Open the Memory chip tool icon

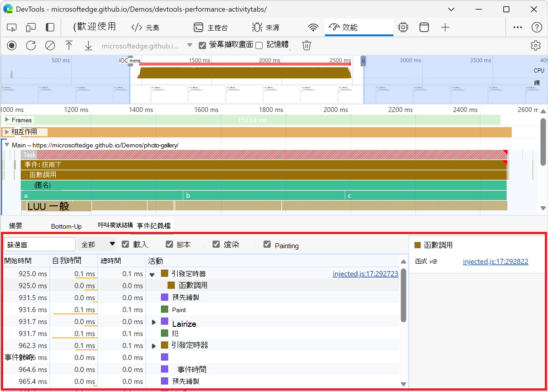click(x=403, y=27)
